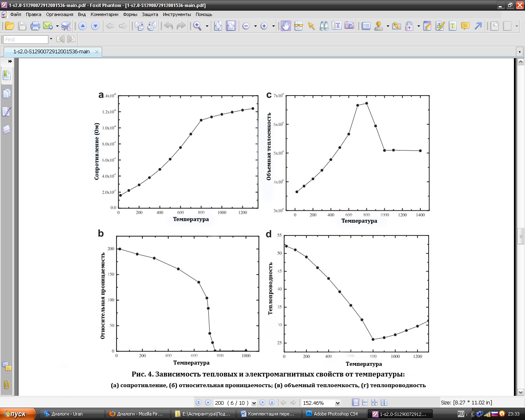This screenshot has height=420, width=525.
Task: Toggle continuous page layout in status bar
Action: coord(365,403)
